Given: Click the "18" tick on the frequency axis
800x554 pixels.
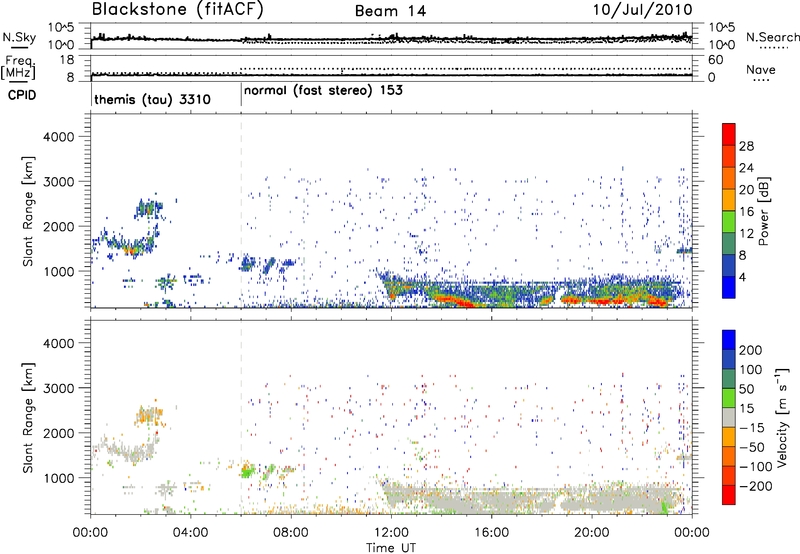Looking at the screenshot, I should (x=67, y=60).
